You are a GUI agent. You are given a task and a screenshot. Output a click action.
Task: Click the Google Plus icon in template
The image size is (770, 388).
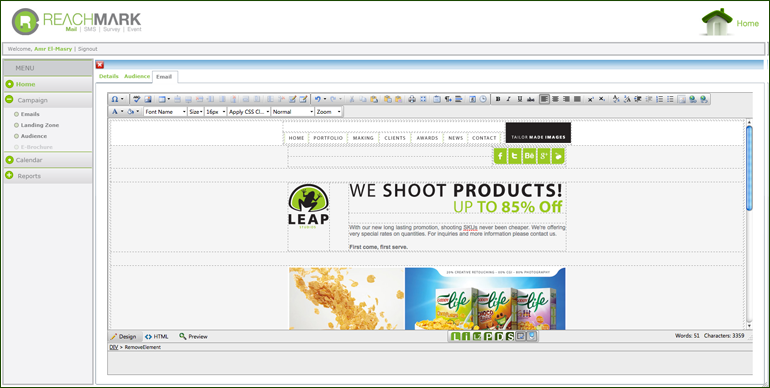pyautogui.click(x=544, y=156)
